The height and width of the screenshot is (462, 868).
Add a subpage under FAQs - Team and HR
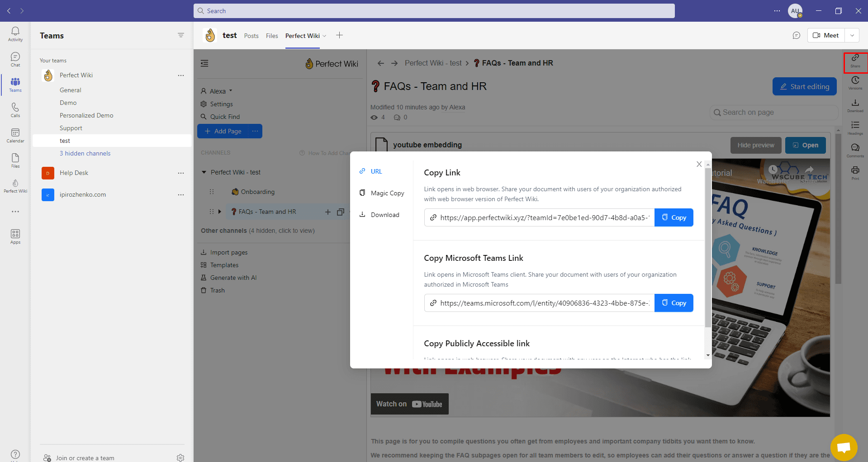(x=328, y=212)
